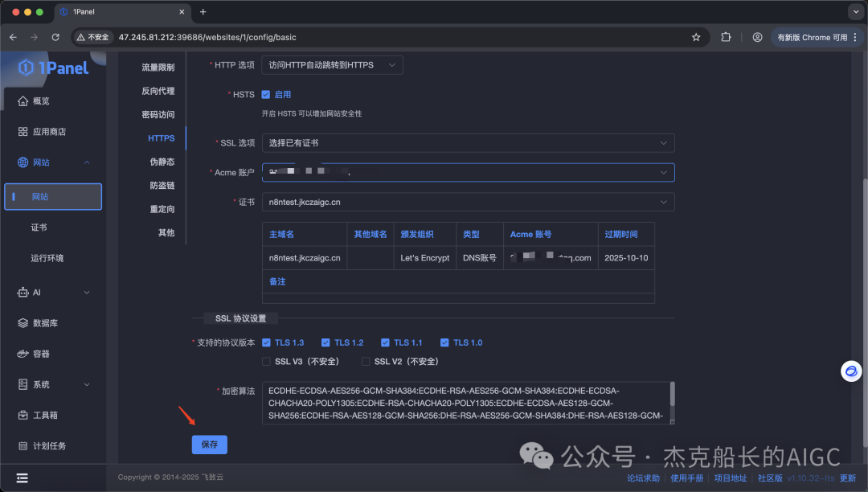Viewport: 868px width, 492px height.
Task: Select the HTTPS settings tab
Action: (161, 138)
